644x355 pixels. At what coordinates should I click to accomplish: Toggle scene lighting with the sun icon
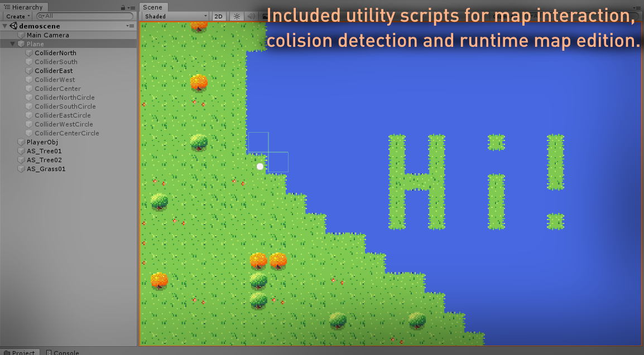[236, 16]
